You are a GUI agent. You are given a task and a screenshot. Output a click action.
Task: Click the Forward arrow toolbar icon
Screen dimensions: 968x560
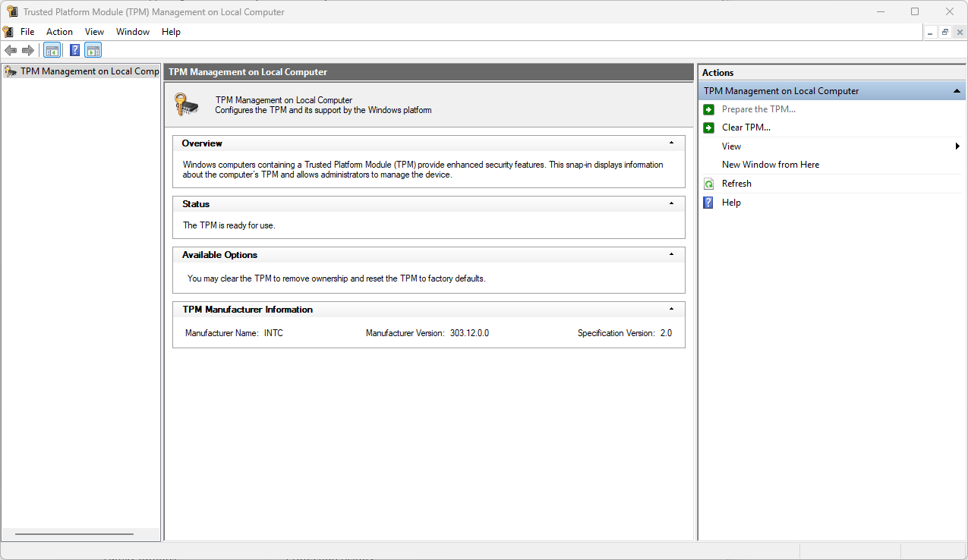point(28,51)
